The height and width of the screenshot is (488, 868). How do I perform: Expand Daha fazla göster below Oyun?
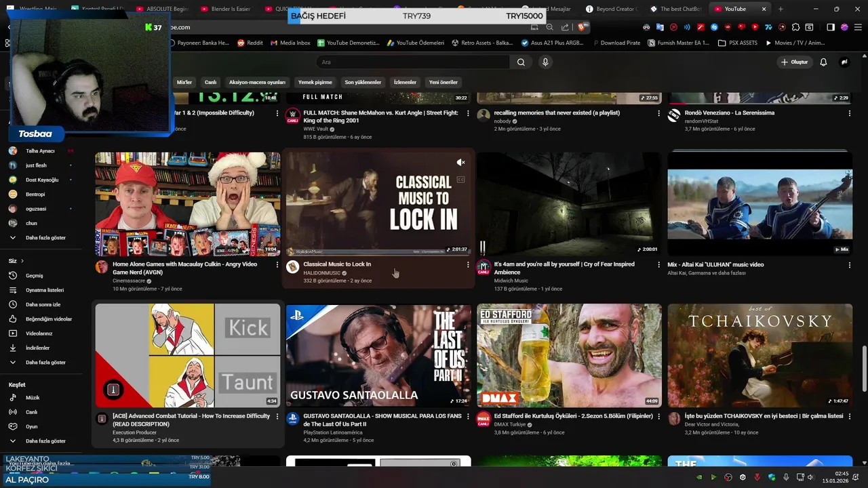[45, 441]
